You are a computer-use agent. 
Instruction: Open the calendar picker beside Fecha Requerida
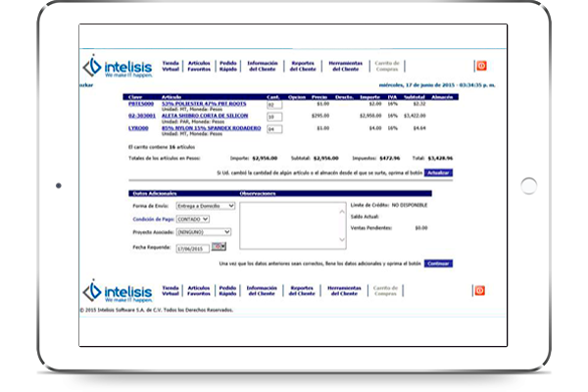218,246
